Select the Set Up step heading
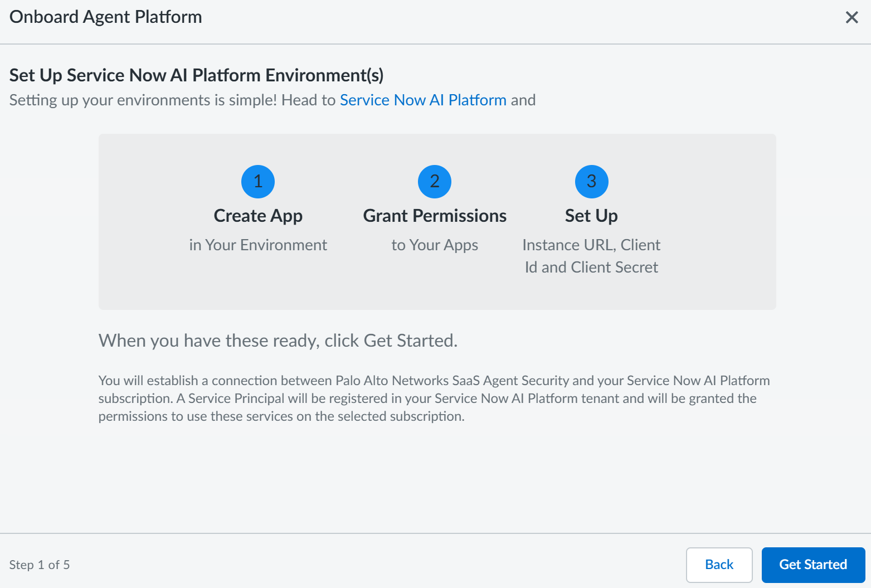The image size is (871, 588). coord(591,216)
